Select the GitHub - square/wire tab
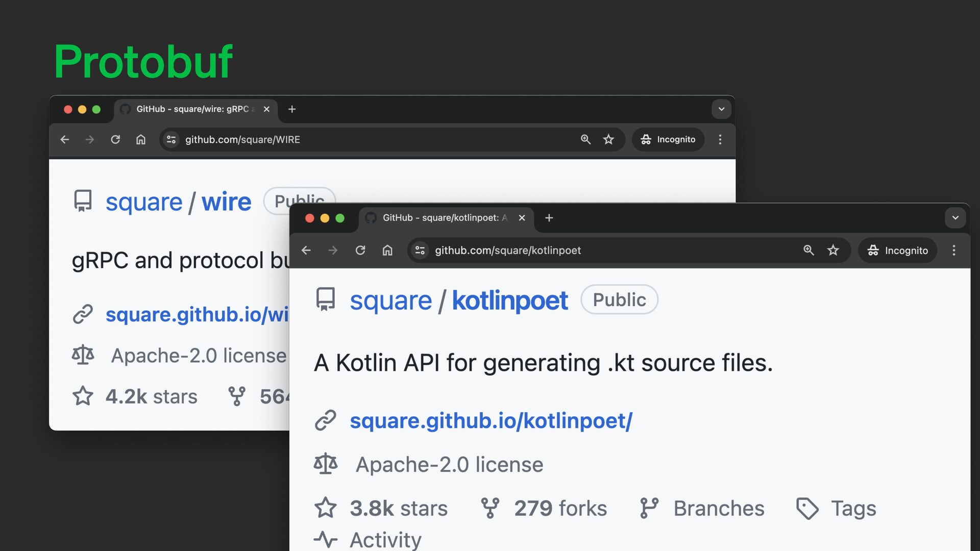Screen dimensions: 980x551 pos(192,109)
